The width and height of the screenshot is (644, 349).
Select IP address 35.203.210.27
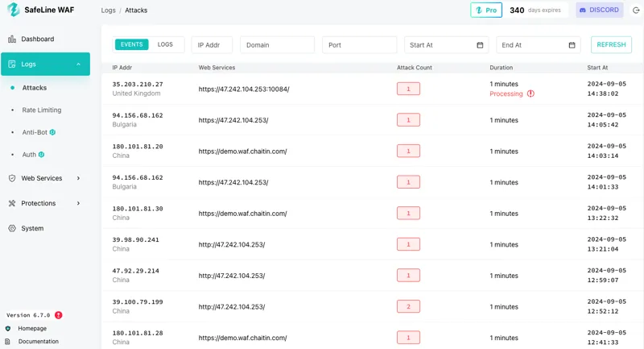pyautogui.click(x=138, y=84)
